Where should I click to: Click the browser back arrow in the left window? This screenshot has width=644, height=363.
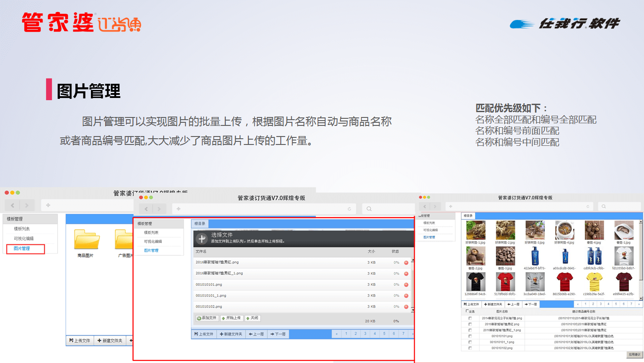[x=12, y=205]
